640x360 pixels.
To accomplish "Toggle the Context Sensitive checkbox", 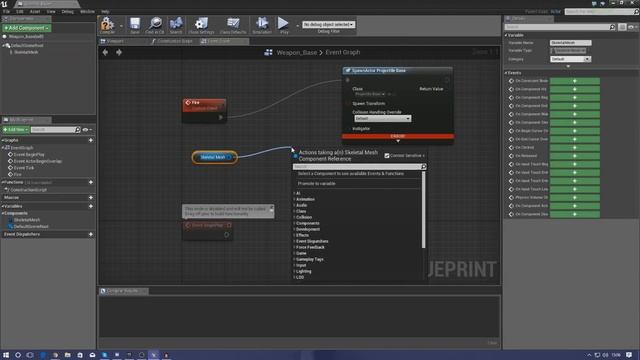I will (387, 156).
